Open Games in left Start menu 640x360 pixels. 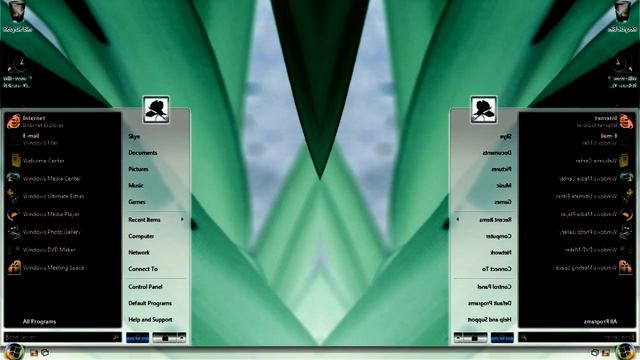click(x=137, y=202)
